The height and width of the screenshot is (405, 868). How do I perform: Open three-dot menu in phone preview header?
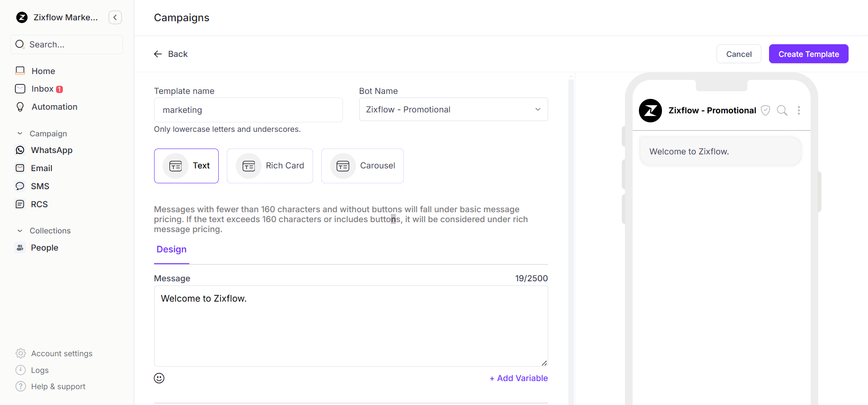pos(798,111)
